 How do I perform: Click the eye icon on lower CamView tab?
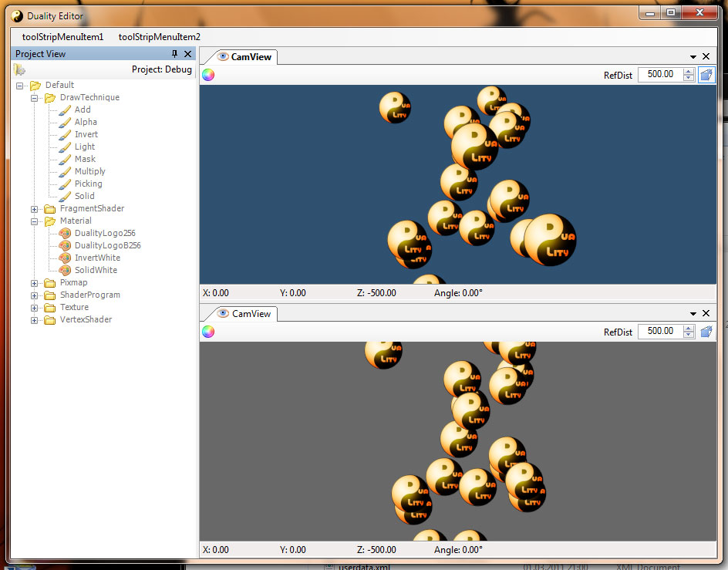coord(224,314)
